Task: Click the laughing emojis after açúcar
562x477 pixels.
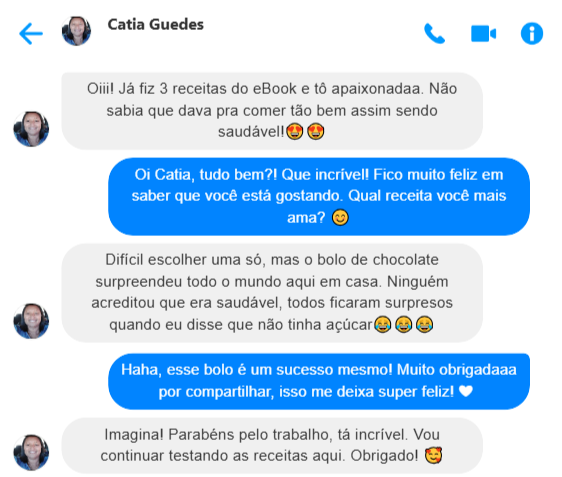Action: (x=404, y=325)
